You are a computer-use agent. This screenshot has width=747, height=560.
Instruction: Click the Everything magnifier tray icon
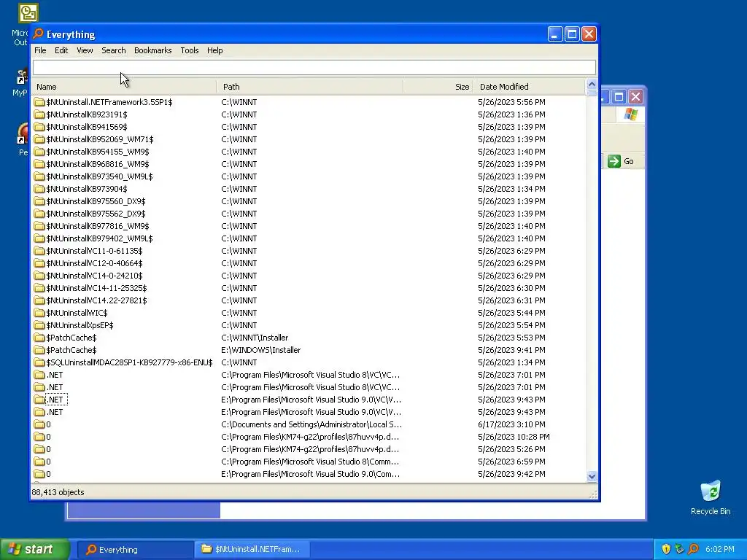pyautogui.click(x=694, y=550)
